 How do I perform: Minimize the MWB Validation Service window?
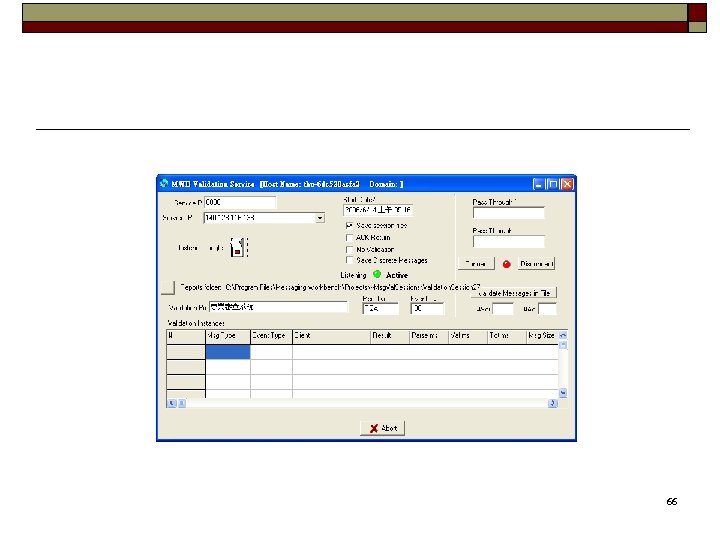pyautogui.click(x=538, y=184)
